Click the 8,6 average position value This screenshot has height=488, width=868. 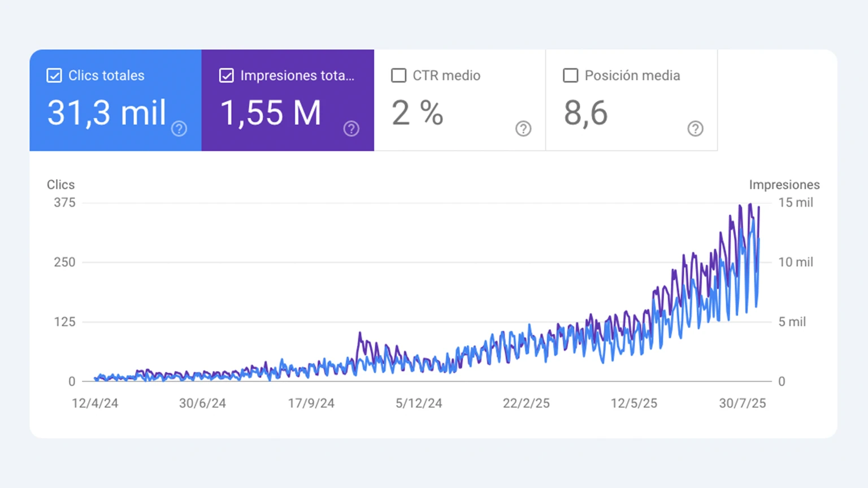[585, 113]
